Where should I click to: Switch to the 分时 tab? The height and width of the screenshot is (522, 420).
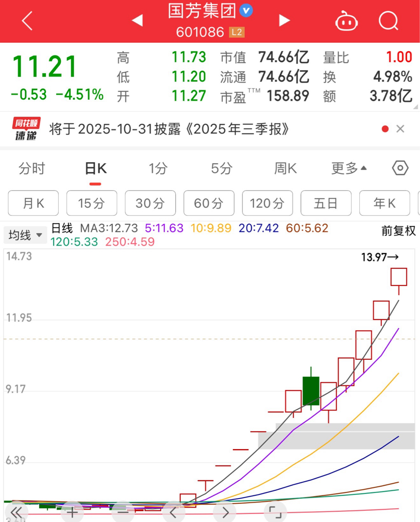(x=32, y=168)
